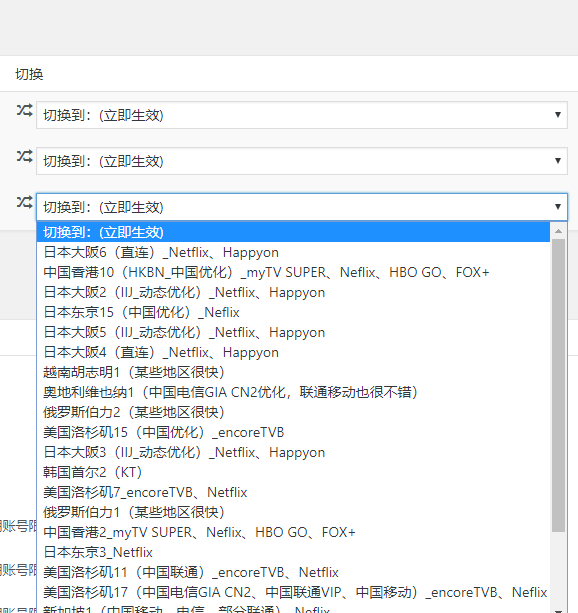This screenshot has height=613, width=578.
Task: Pick 日本大阪4(直连)_Netflix、Happyon
Action: pos(293,352)
